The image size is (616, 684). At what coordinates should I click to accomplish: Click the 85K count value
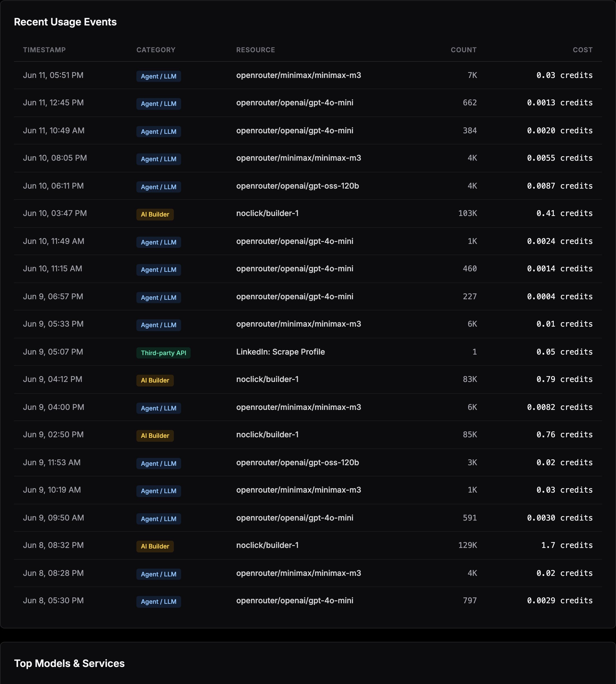click(x=470, y=434)
